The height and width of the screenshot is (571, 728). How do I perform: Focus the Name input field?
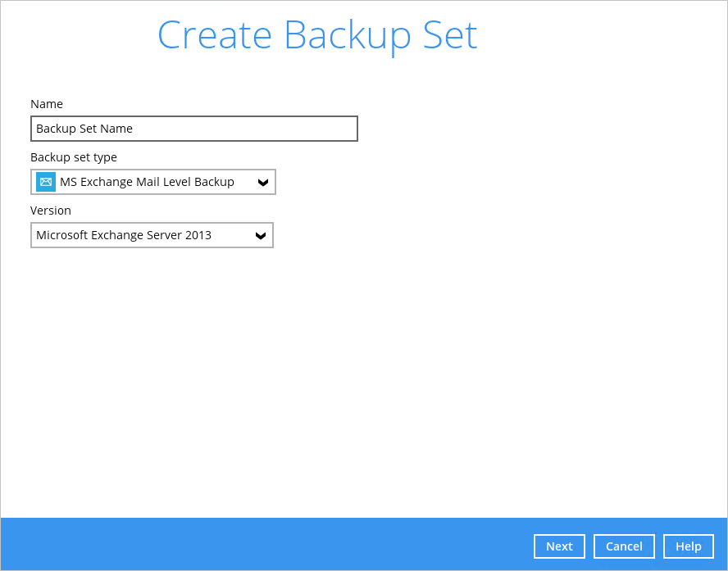tap(194, 129)
